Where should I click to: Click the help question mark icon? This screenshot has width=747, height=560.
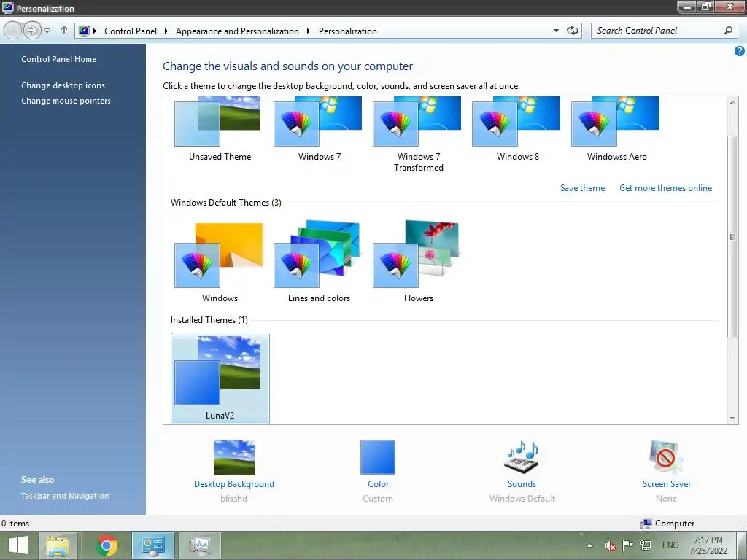click(x=740, y=51)
